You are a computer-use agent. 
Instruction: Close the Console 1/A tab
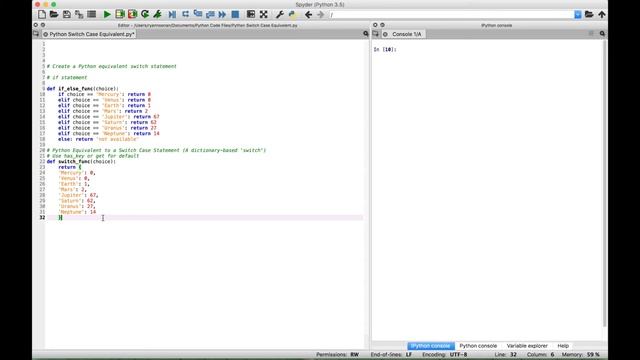385,34
